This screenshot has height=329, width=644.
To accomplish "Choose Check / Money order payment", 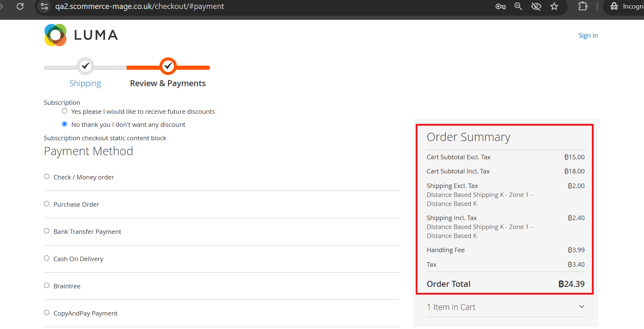I will coord(47,177).
